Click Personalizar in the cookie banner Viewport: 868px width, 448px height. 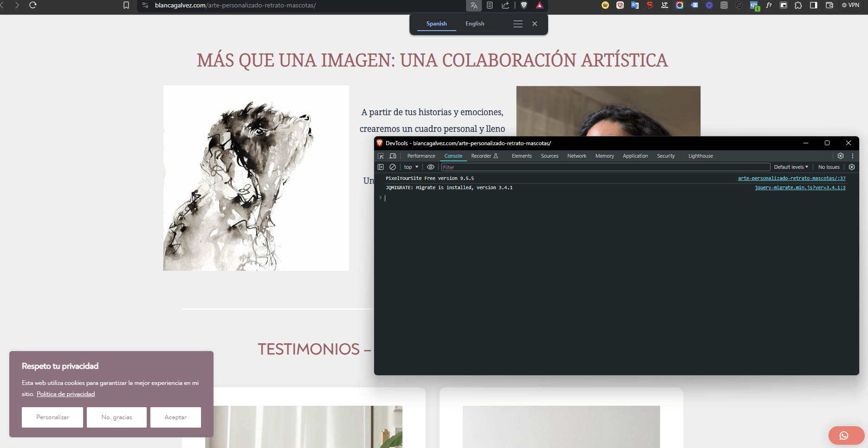[52, 417]
